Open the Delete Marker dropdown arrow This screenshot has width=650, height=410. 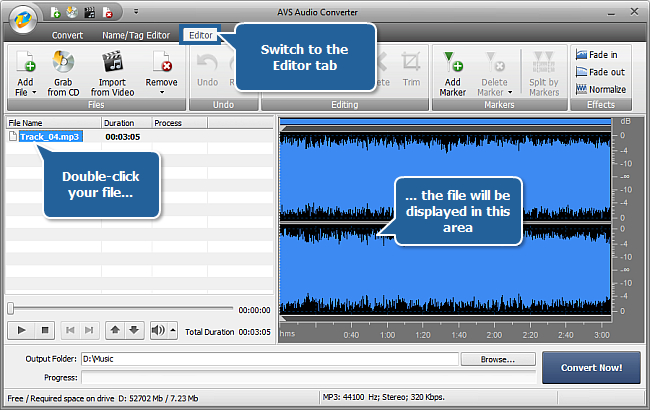(x=510, y=92)
